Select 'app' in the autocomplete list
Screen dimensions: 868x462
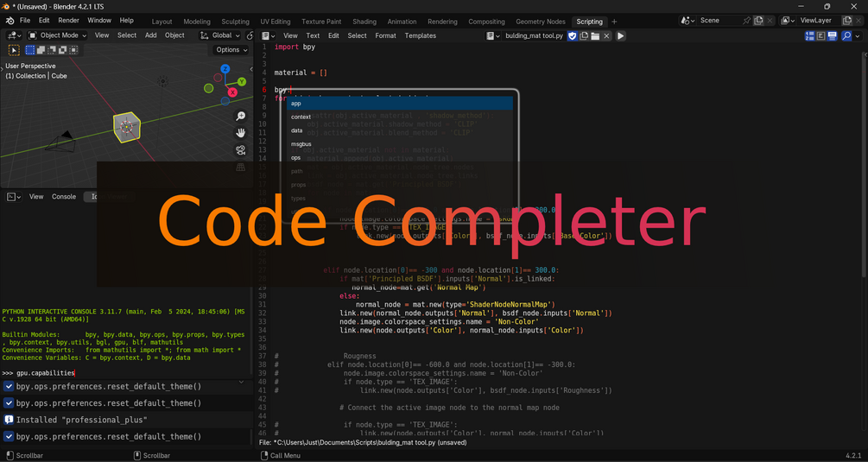(400, 104)
